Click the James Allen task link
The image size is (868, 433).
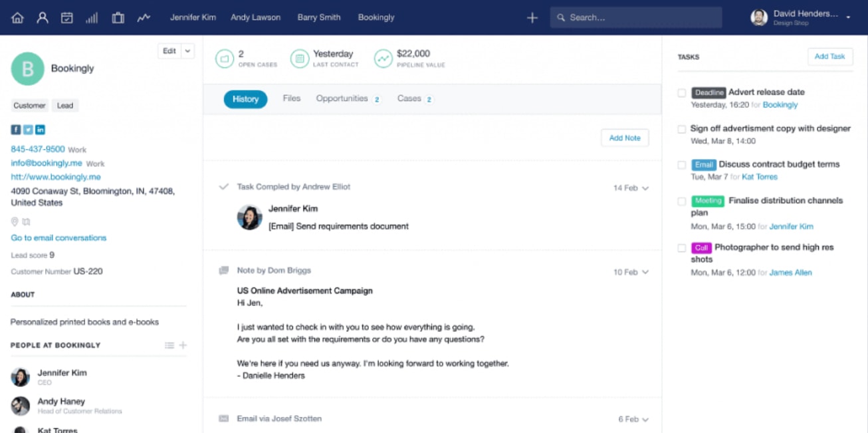[791, 273]
